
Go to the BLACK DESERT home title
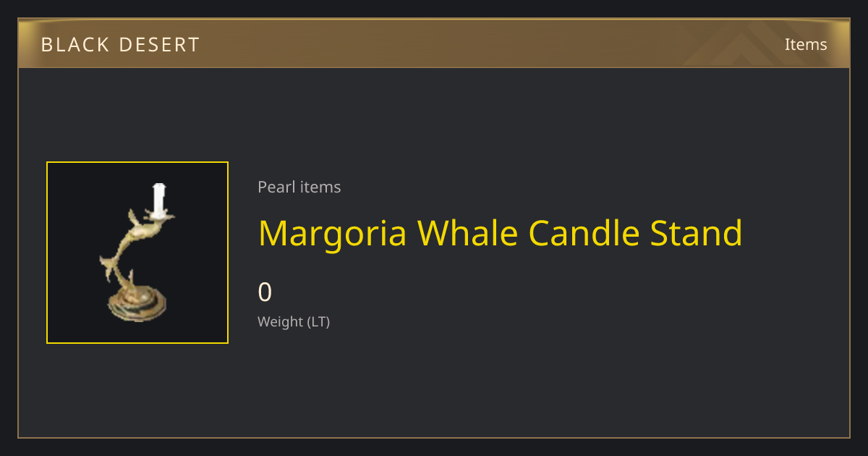pyautogui.click(x=120, y=45)
